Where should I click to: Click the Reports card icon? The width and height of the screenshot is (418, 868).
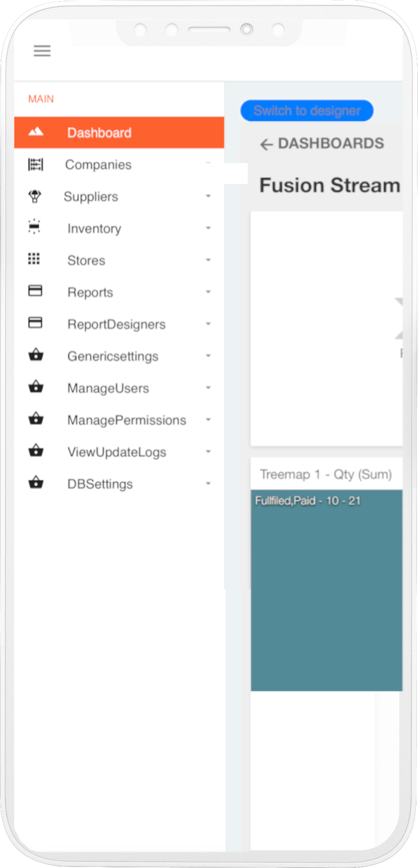[35, 291]
